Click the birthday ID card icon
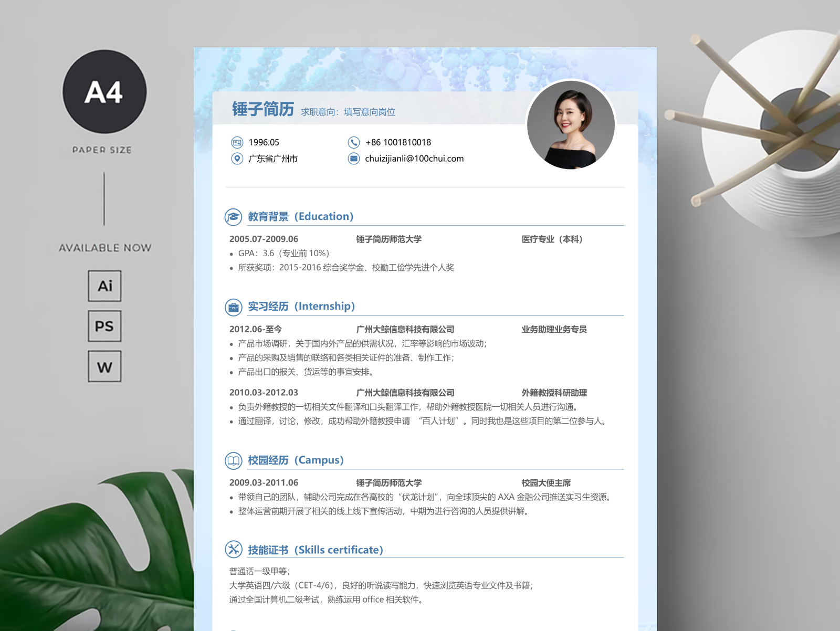Image resolution: width=840 pixels, height=631 pixels. click(237, 142)
